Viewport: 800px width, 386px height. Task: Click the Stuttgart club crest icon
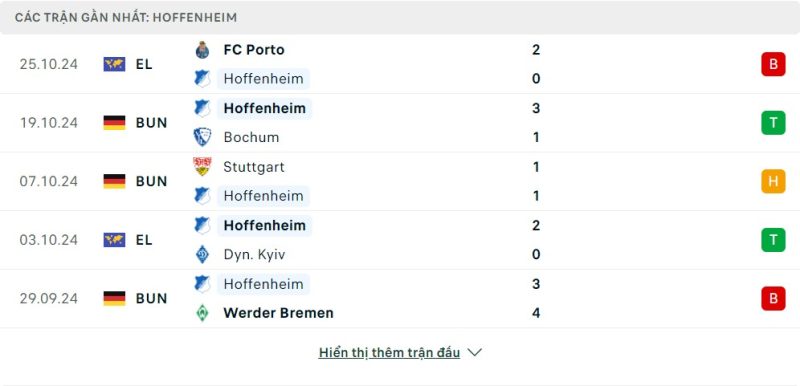click(x=203, y=167)
